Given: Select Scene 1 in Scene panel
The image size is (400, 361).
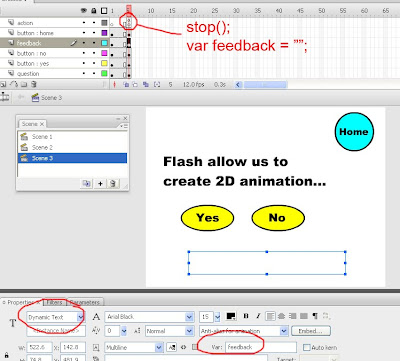Looking at the screenshot, I should coord(72,137).
